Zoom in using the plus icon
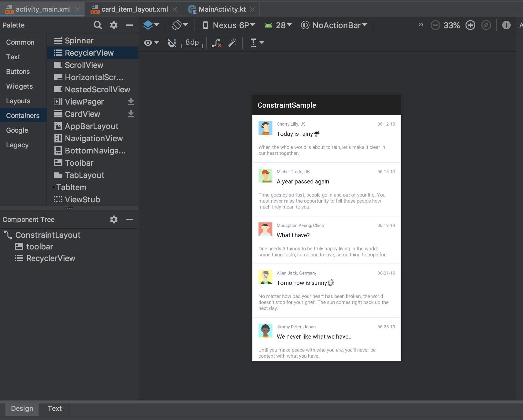This screenshot has width=523, height=420. point(470,25)
